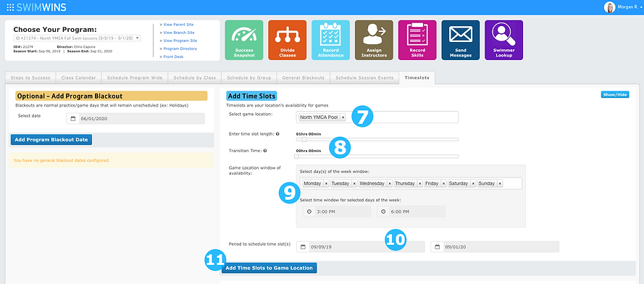Viewport: 644px width, 284px height.
Task: Open the Record Skills tile
Action: coord(417,41)
